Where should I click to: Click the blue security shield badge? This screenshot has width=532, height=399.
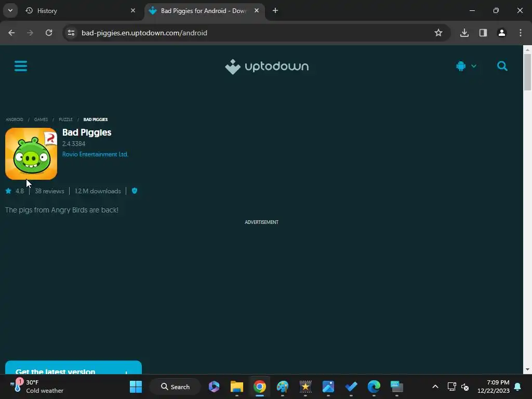135,191
